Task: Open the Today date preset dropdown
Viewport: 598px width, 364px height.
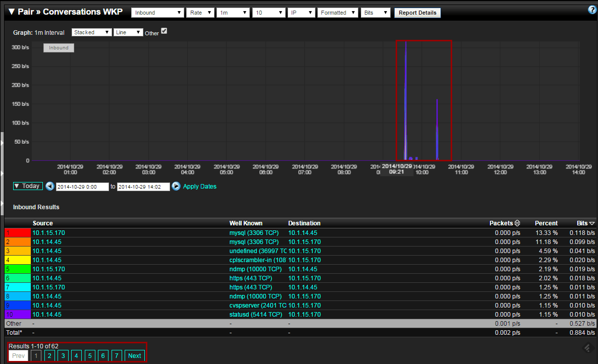Action: pyautogui.click(x=28, y=186)
